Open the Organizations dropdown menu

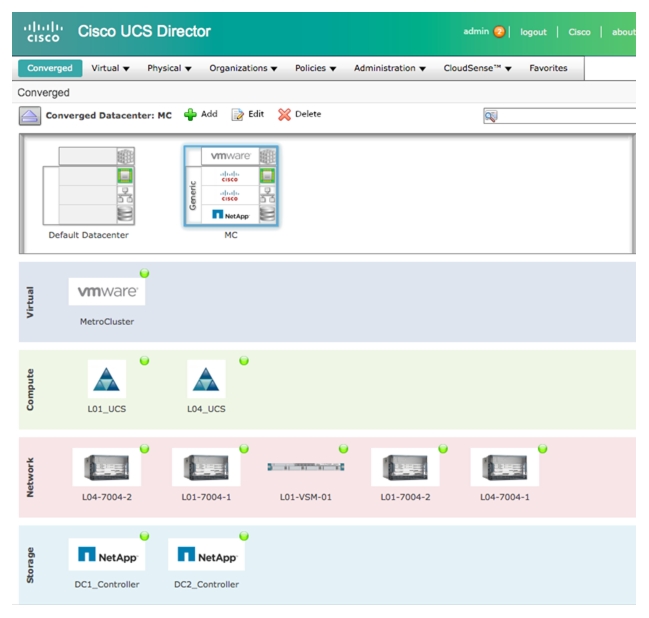point(243,68)
